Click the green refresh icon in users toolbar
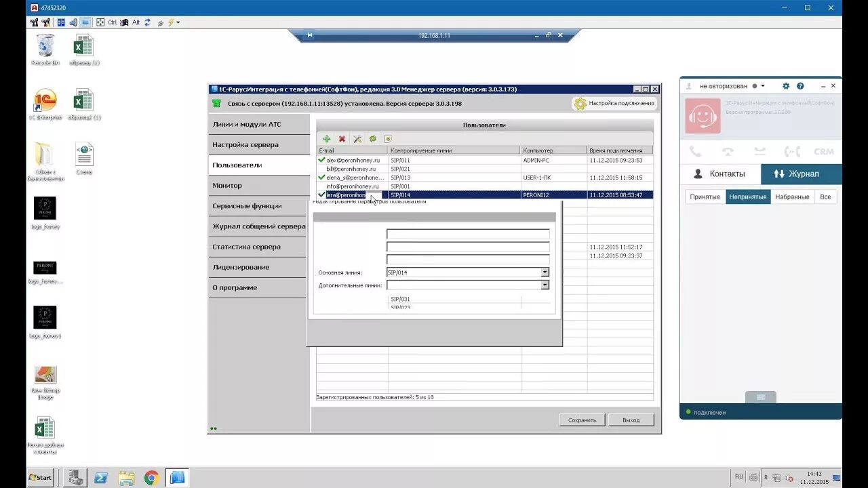Viewport: 868px width, 488px height. point(372,139)
